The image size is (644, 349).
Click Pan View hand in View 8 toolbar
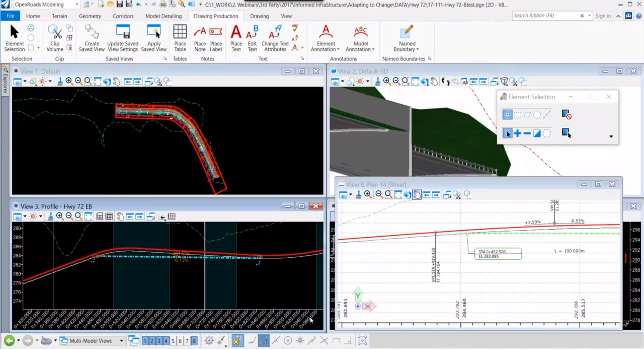click(417, 195)
